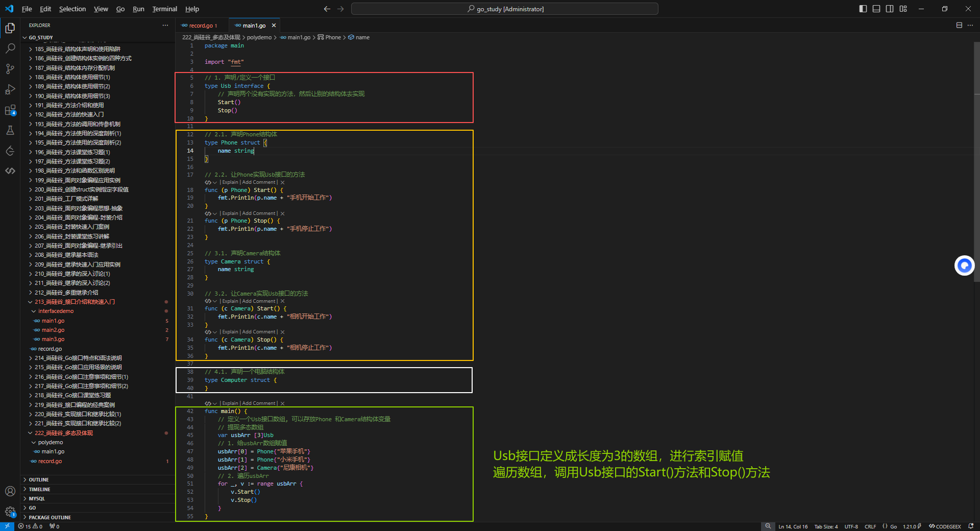The image size is (980, 531).
Task: Select Tab Size: 4 in status bar
Action: pyautogui.click(x=826, y=526)
